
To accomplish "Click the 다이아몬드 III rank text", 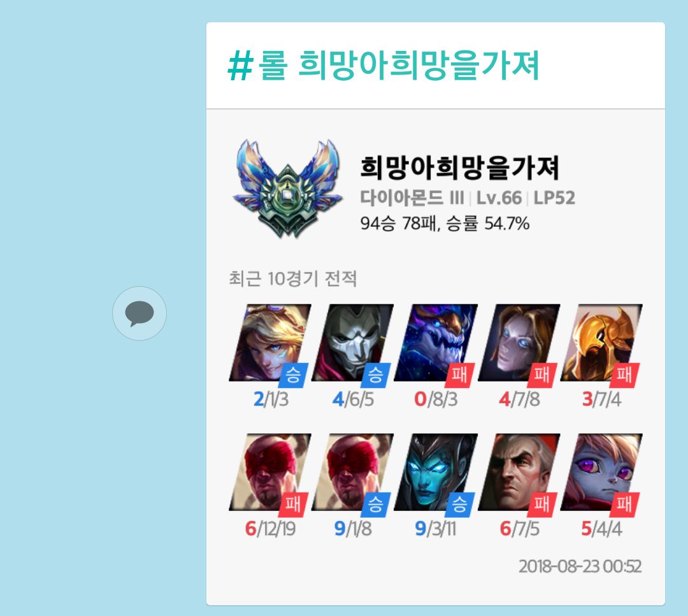I will click(x=412, y=198).
